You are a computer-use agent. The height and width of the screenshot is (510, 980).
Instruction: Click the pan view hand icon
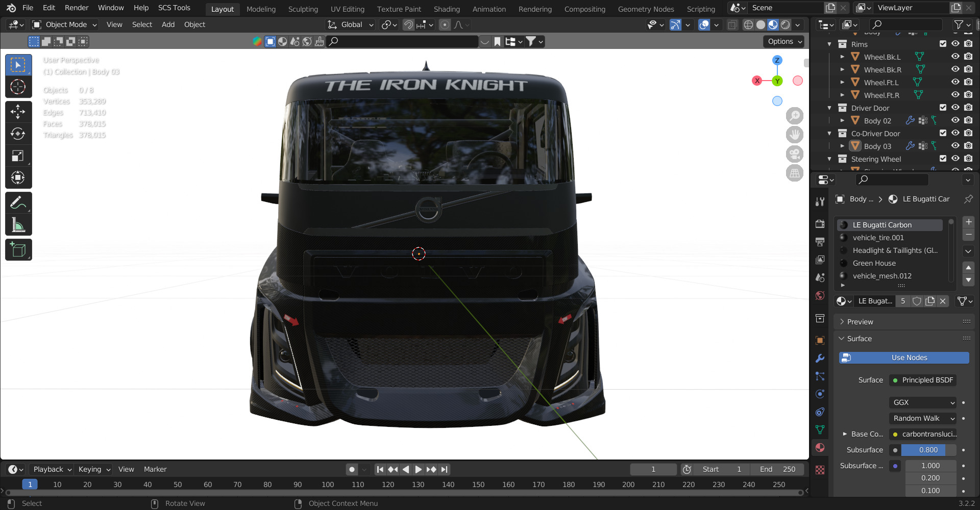point(795,135)
